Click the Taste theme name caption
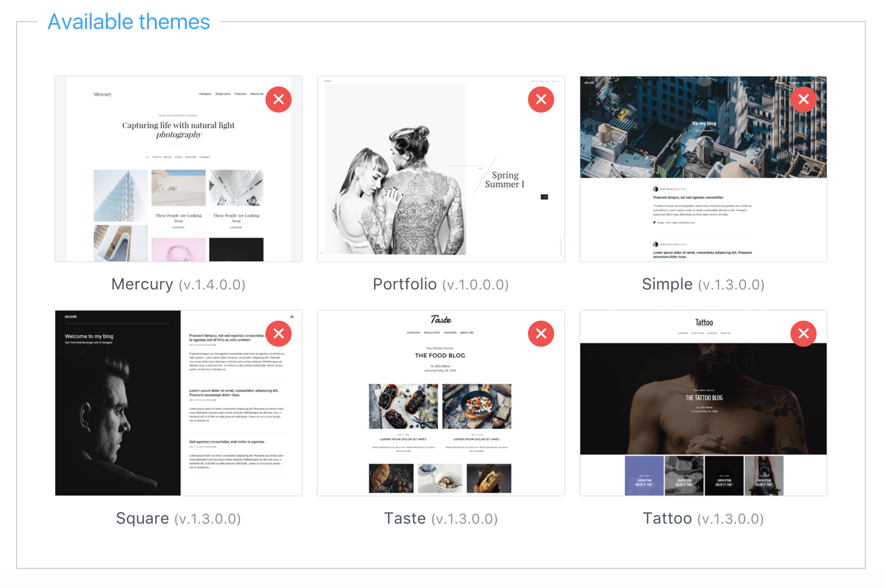The height and width of the screenshot is (588, 886). tap(405, 519)
